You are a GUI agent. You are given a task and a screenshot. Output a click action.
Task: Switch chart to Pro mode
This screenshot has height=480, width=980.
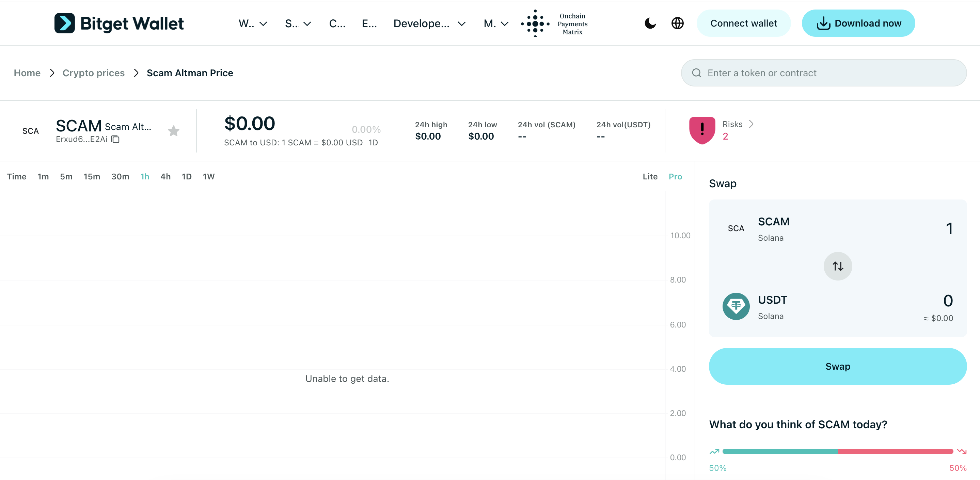click(x=675, y=176)
